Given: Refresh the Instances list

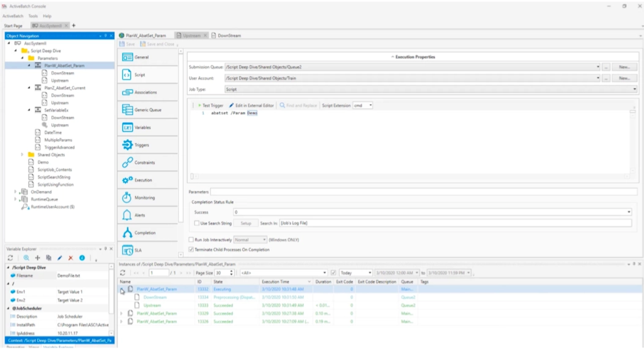Looking at the screenshot, I should [x=123, y=272].
